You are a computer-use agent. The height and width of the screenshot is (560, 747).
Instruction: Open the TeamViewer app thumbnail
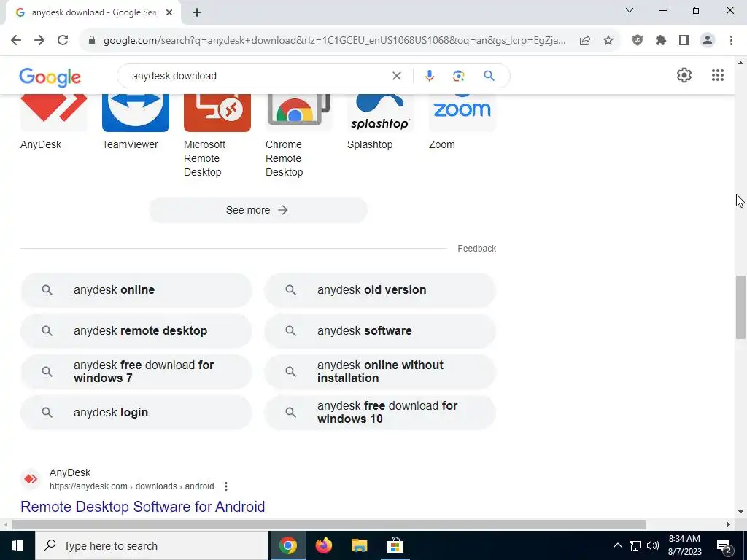135,112
